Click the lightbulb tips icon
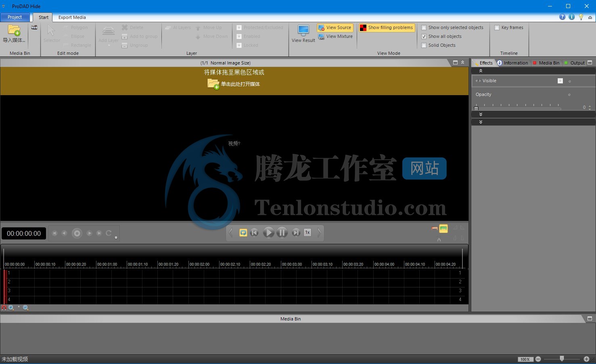 (x=581, y=17)
